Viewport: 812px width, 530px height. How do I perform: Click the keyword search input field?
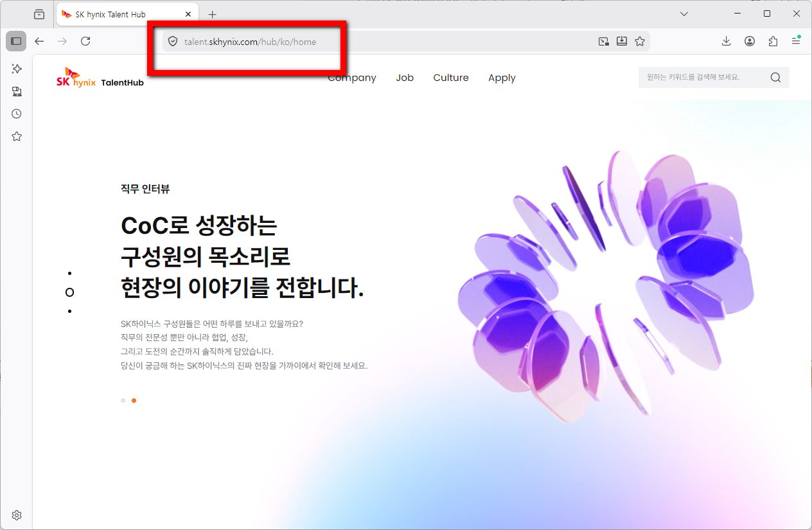point(703,77)
